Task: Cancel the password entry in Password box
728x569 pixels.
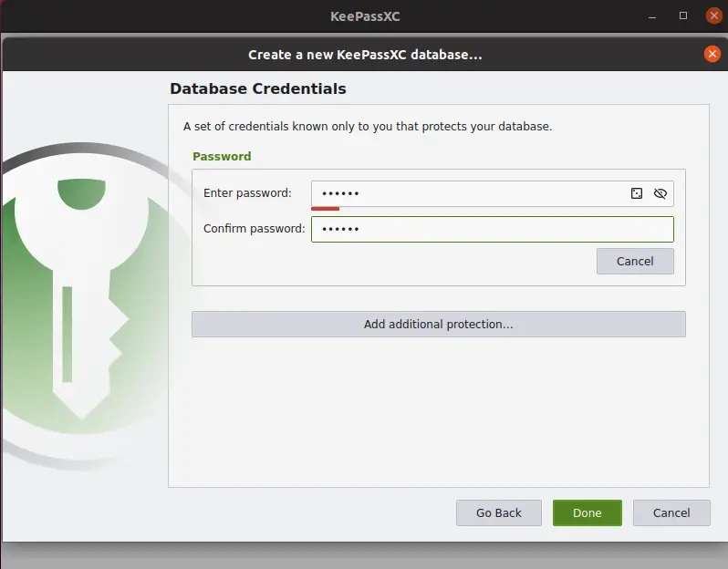Action: tap(635, 262)
